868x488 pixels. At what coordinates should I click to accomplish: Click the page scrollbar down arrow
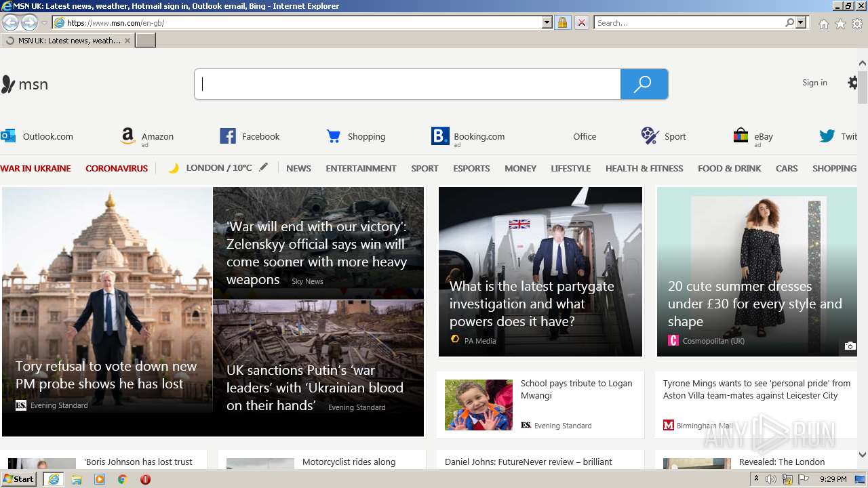862,455
